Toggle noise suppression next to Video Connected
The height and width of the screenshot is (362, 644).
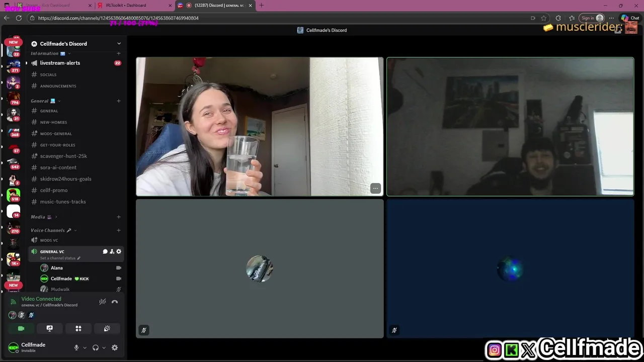(x=102, y=302)
